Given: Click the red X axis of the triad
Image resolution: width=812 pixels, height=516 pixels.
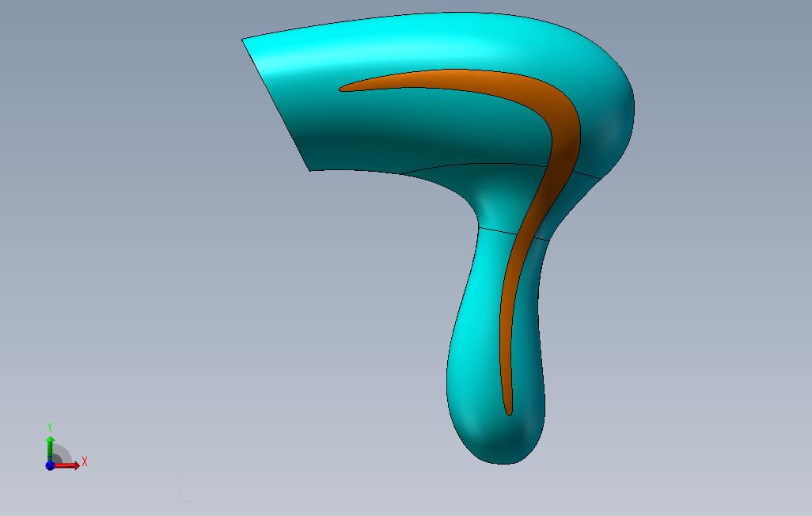Looking at the screenshot, I should tap(69, 465).
